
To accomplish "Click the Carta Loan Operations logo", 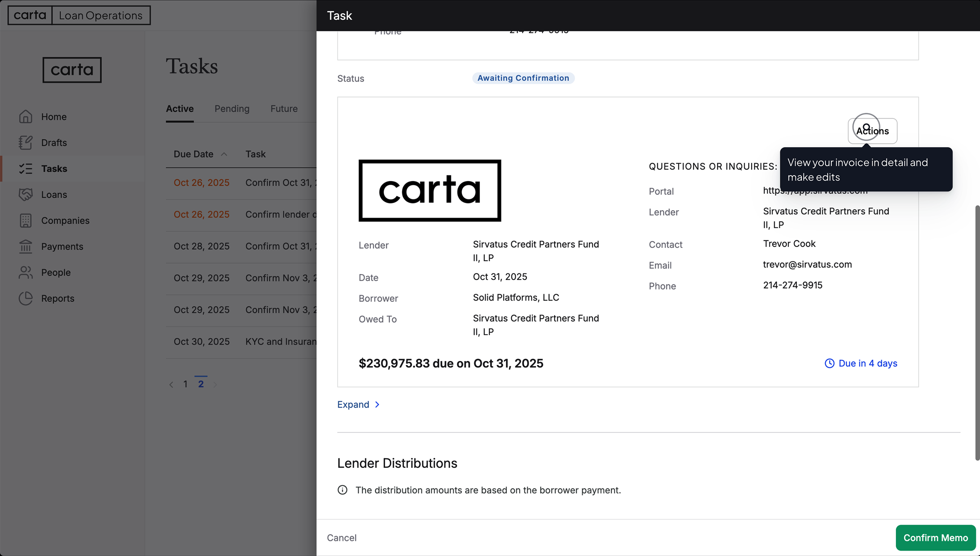I will point(79,15).
